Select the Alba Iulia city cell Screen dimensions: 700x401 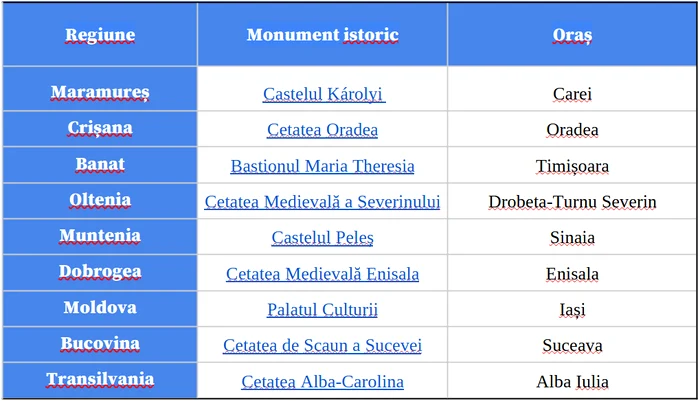572,380
